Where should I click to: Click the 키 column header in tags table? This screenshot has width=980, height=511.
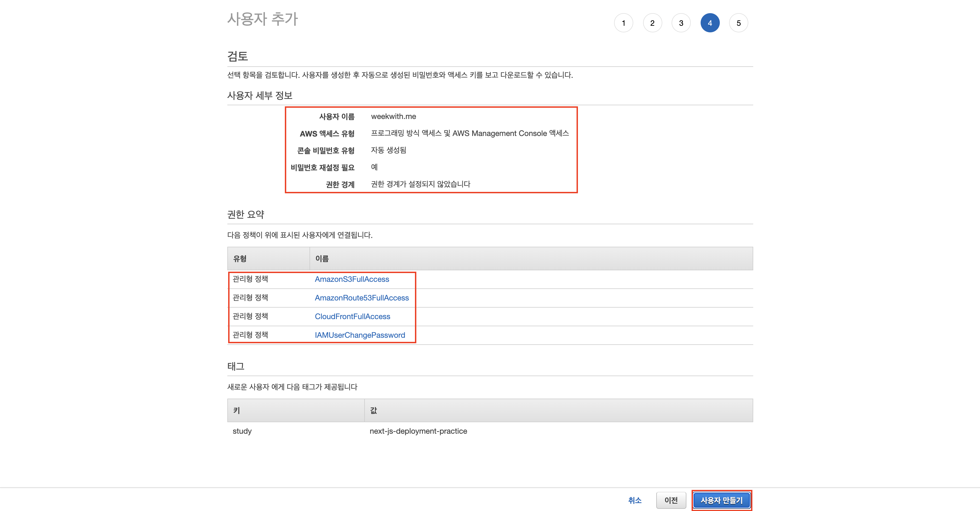pos(236,410)
